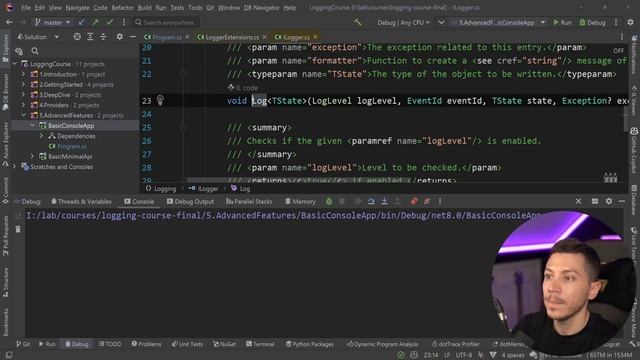Image resolution: width=640 pixels, height=360 pixels.
Task: Click Debug panel layout icon
Action: (595, 201)
